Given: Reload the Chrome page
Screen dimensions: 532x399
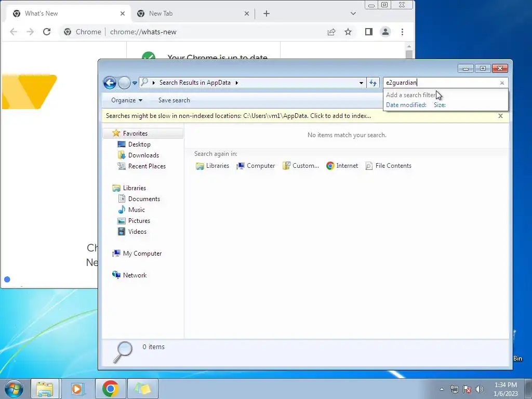Looking at the screenshot, I should point(47,32).
